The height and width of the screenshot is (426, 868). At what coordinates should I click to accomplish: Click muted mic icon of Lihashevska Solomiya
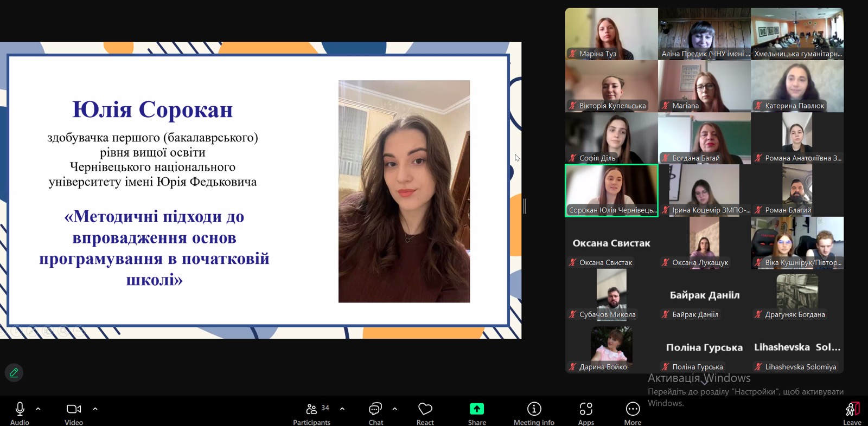pos(758,367)
